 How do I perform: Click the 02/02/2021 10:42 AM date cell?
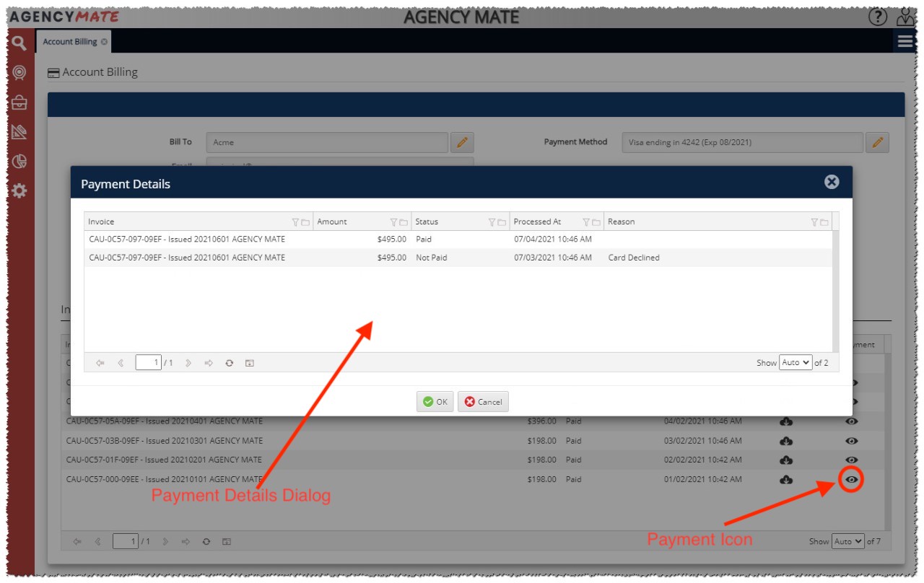tap(702, 460)
